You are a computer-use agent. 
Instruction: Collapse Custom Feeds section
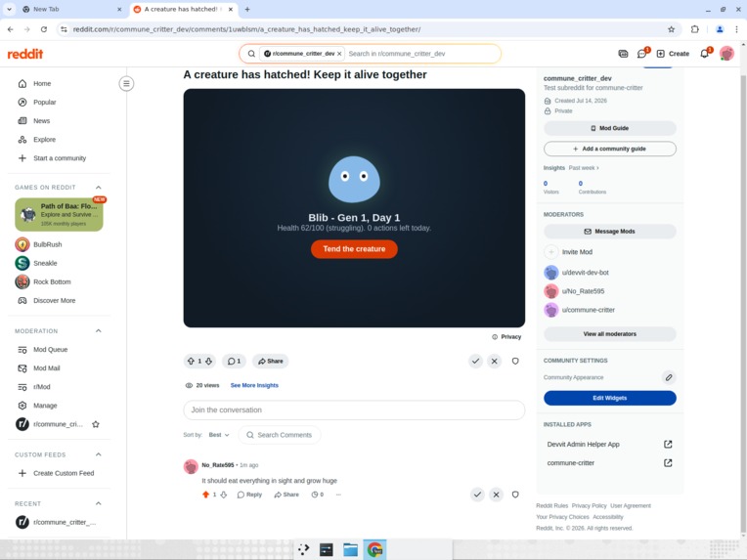pyautogui.click(x=98, y=454)
